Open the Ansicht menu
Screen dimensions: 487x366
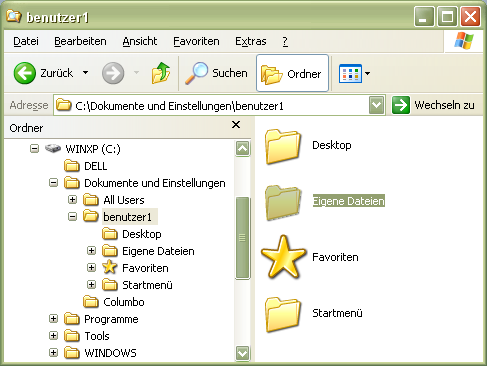(x=140, y=41)
